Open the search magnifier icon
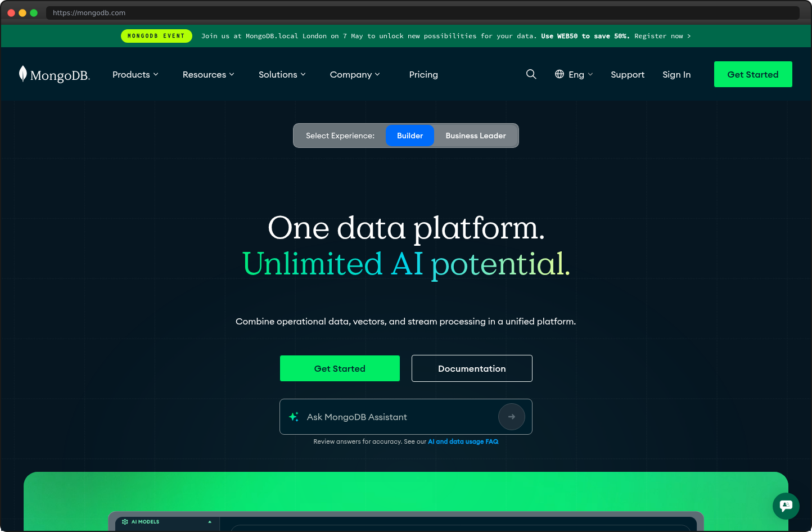This screenshot has width=812, height=532. [531, 74]
